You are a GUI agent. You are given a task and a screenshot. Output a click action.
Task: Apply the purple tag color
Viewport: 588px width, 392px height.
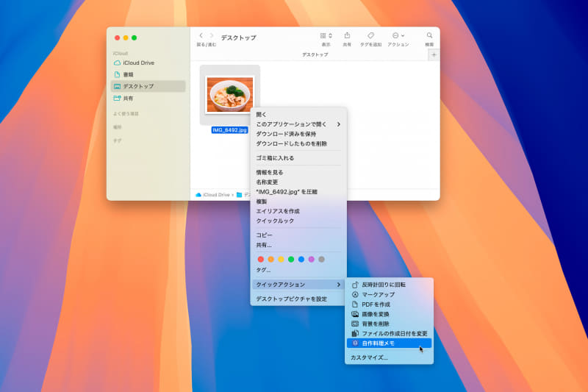click(x=311, y=259)
